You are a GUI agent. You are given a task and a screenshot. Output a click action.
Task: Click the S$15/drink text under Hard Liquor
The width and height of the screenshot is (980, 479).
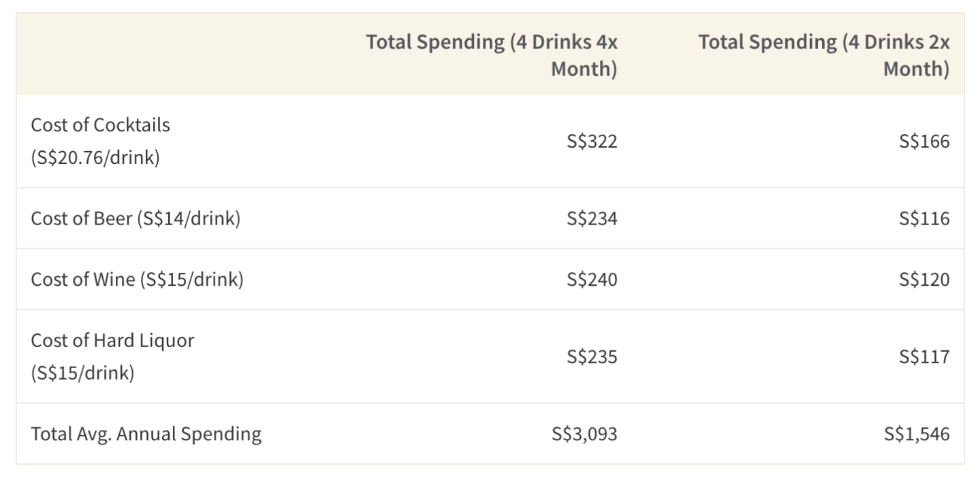pyautogui.click(x=82, y=373)
